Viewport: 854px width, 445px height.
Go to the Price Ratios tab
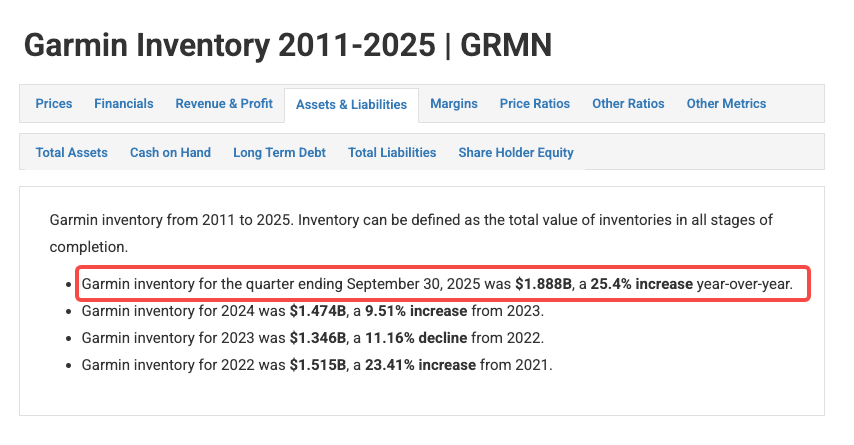pyautogui.click(x=535, y=103)
